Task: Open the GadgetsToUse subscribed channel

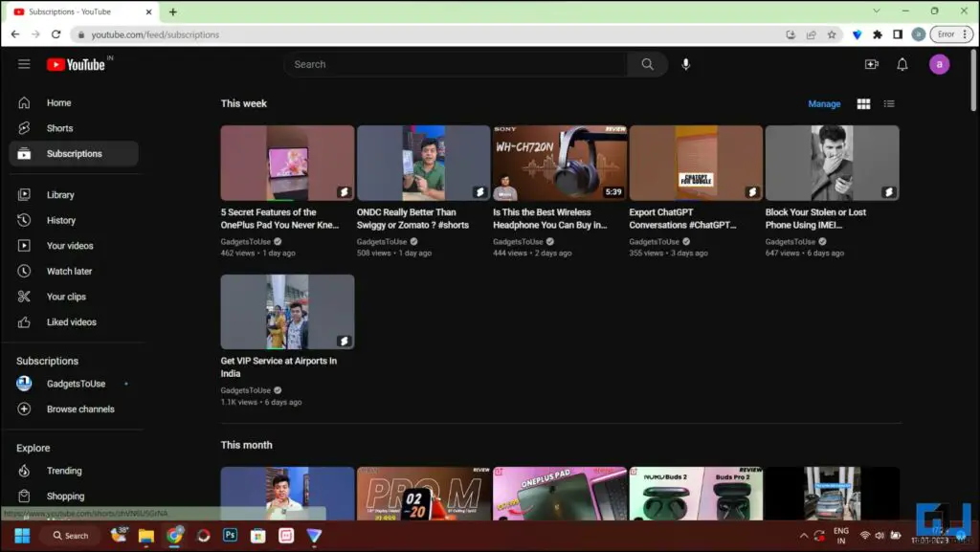Action: point(74,384)
